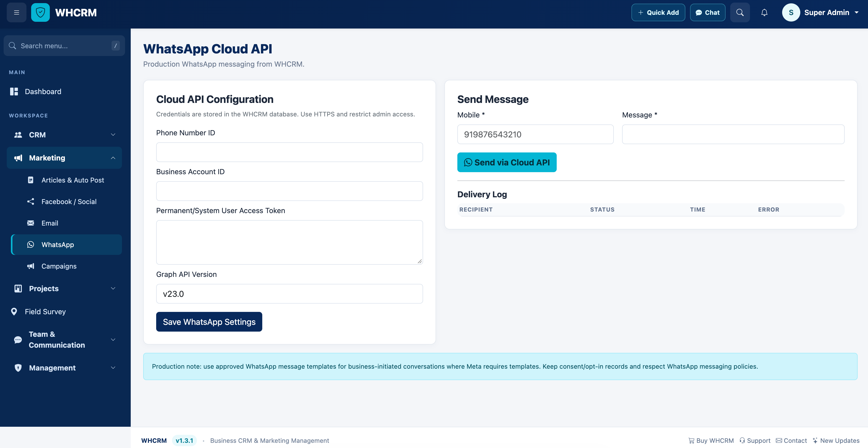Click the Marketing megaphone icon

coord(18,158)
